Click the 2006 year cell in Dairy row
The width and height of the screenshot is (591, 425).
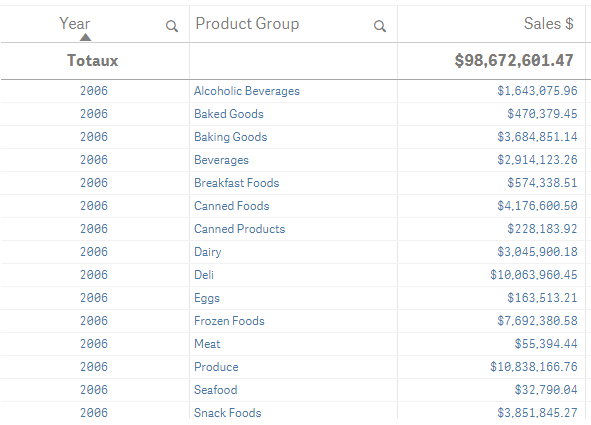coord(94,252)
